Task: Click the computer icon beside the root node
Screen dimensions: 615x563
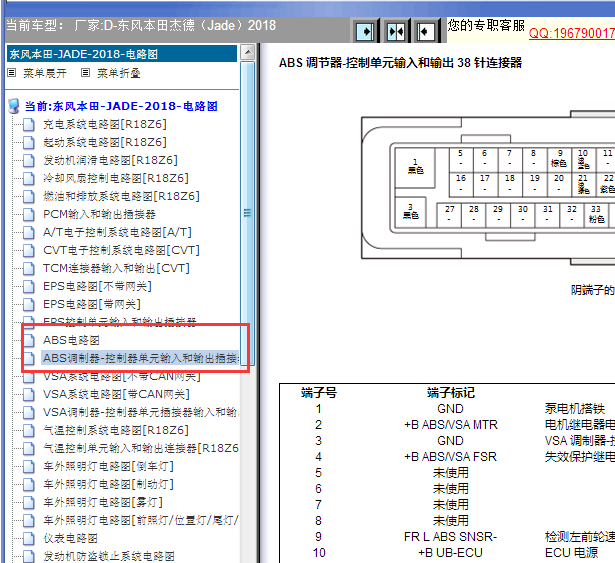Action: tap(14, 106)
